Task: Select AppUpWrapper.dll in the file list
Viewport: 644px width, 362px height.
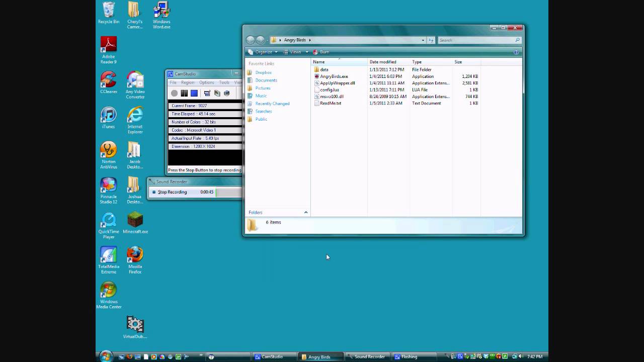Action: [334, 83]
